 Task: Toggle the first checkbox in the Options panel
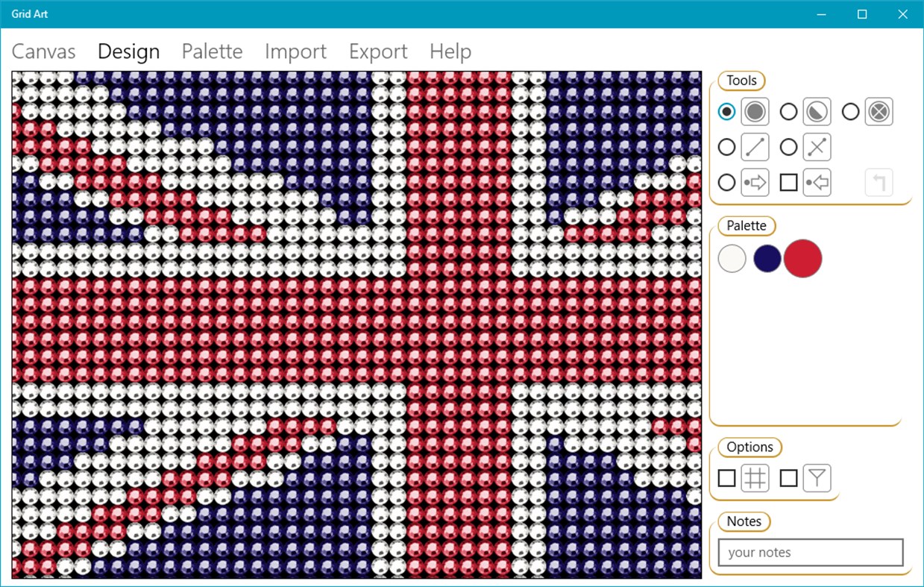[726, 477]
